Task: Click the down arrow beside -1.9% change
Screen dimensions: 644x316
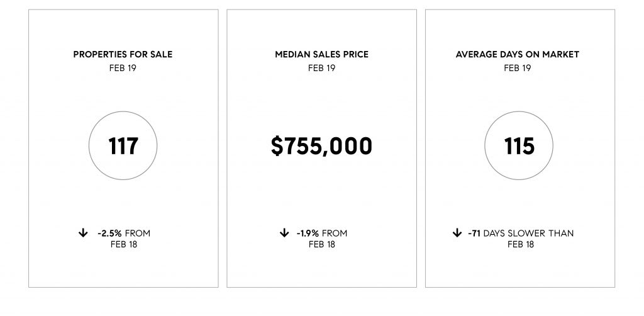Action: (x=284, y=234)
